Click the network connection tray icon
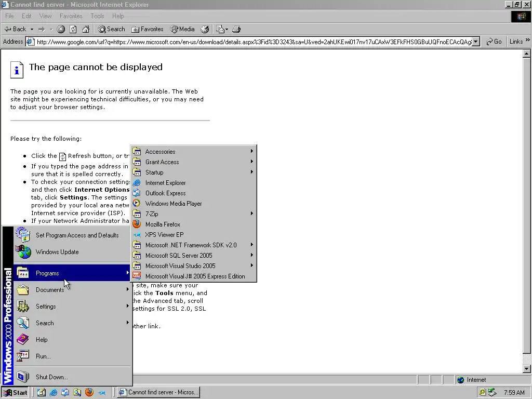 pos(492,393)
